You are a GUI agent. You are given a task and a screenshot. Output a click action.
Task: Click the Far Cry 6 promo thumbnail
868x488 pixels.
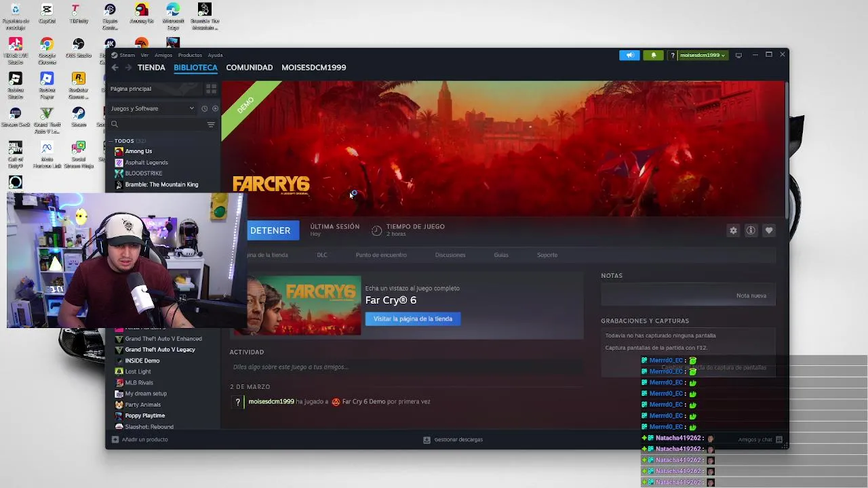pos(304,305)
